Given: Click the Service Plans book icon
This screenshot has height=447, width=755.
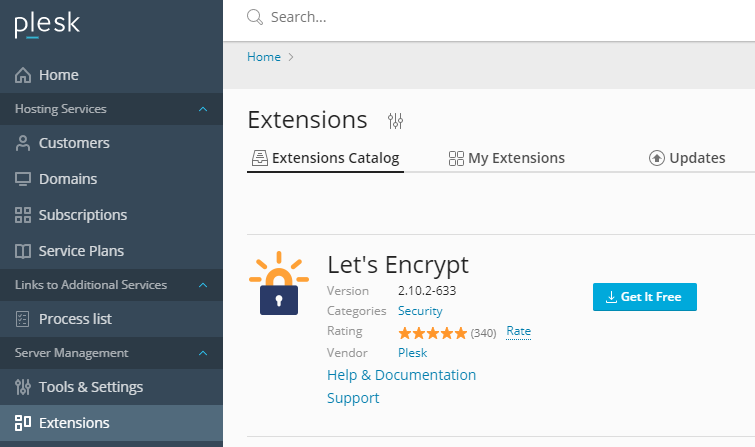Looking at the screenshot, I should tap(23, 251).
